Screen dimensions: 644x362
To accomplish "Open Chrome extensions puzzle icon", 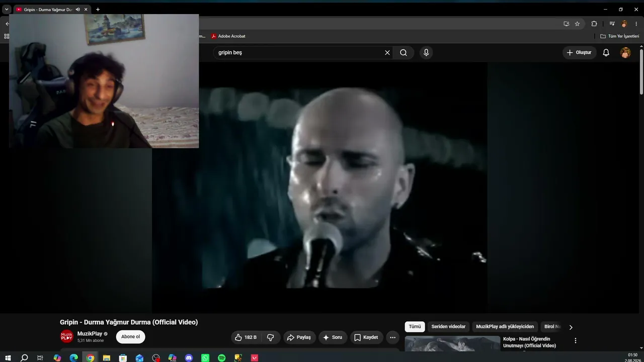I will [x=594, y=24].
